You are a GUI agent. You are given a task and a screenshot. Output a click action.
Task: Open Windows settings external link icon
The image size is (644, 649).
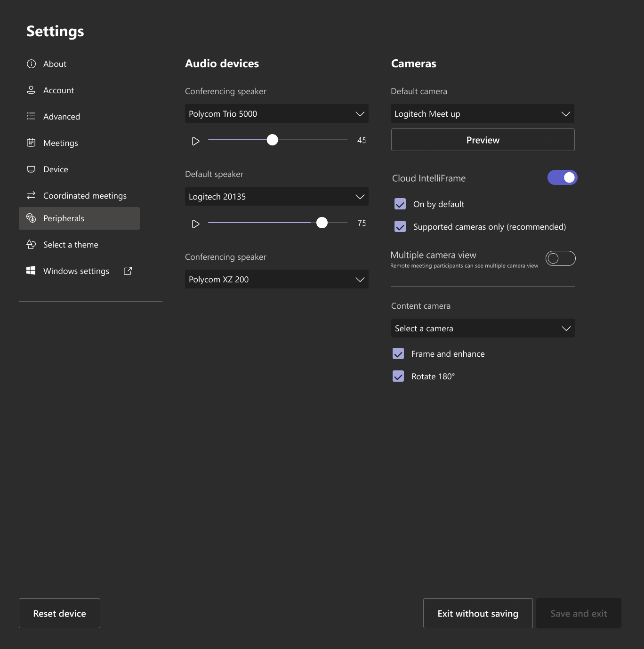128,271
